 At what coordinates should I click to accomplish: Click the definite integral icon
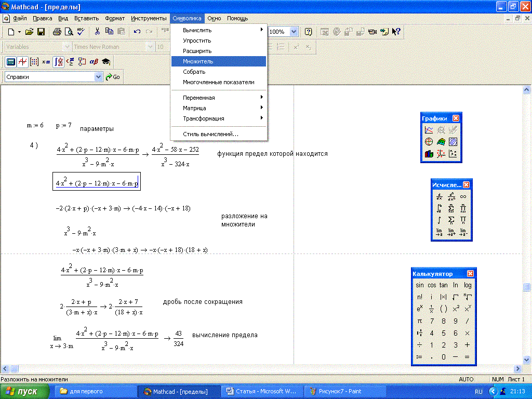439,208
